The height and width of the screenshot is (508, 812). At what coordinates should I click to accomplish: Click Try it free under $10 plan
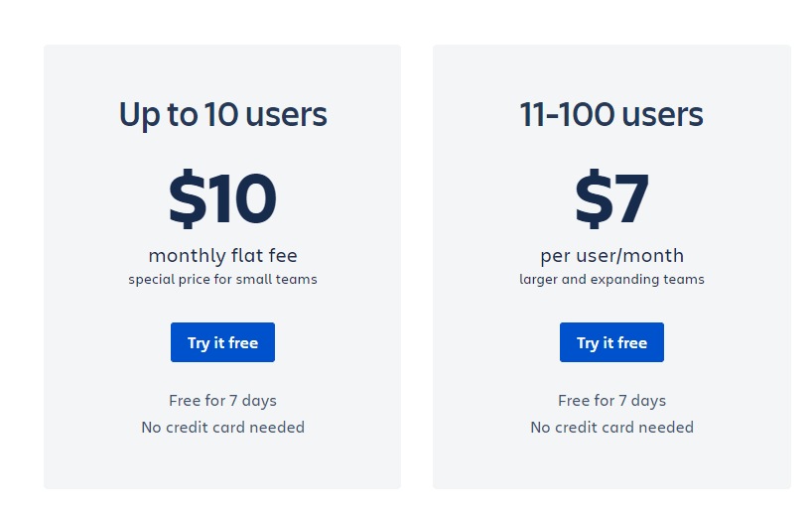click(x=222, y=342)
